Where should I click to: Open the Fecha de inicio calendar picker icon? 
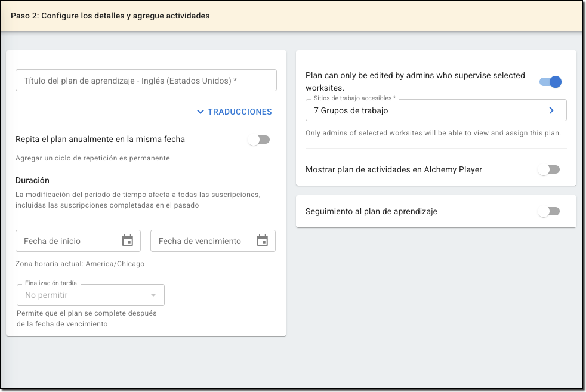pyautogui.click(x=127, y=241)
